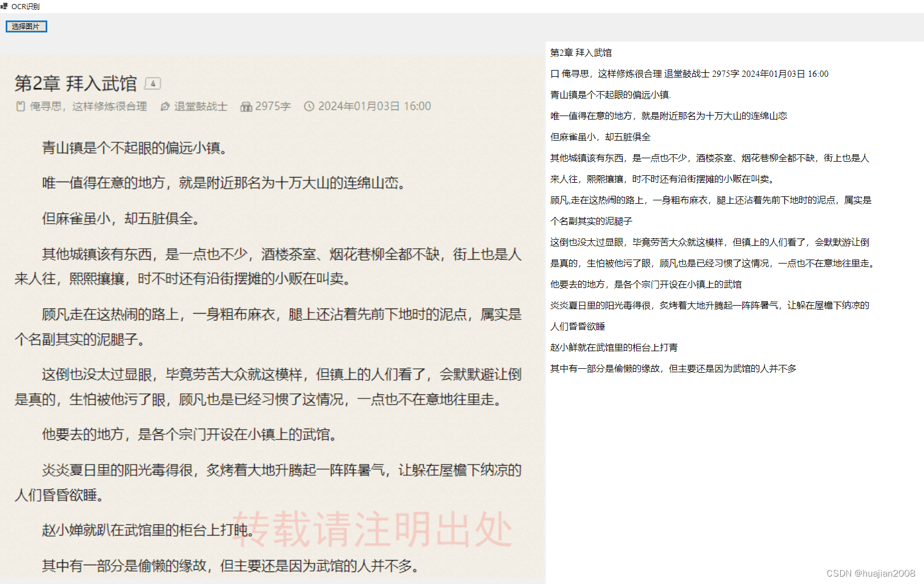Click OCR result line starting 唯一值得在意的地方
Screen dimensions: 924x584
669,116
